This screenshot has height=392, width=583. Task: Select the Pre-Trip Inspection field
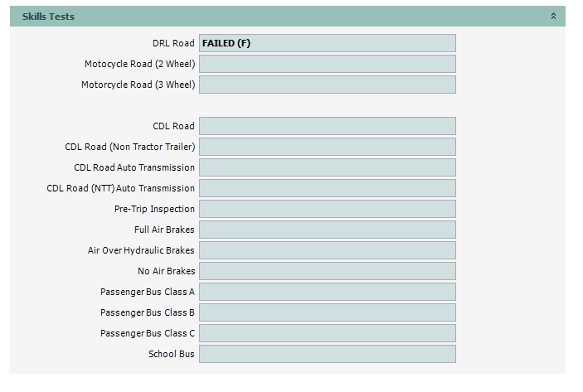coord(327,209)
